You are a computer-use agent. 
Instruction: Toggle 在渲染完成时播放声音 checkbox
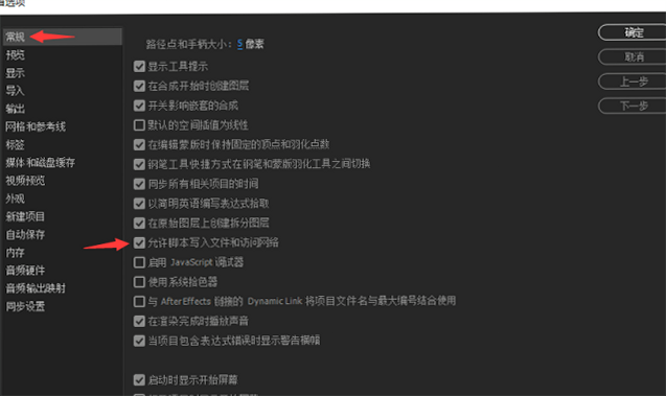coord(139,321)
